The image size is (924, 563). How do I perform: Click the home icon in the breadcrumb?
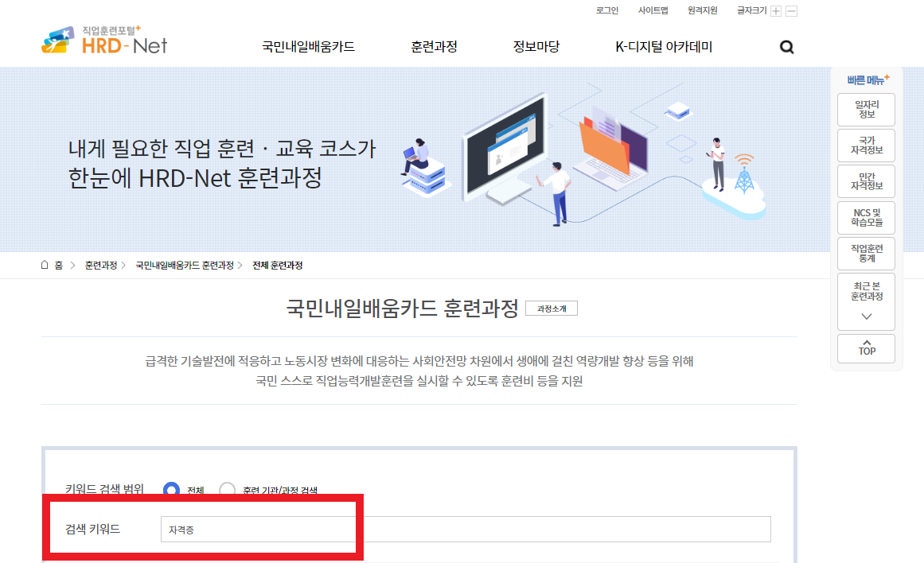tap(44, 265)
